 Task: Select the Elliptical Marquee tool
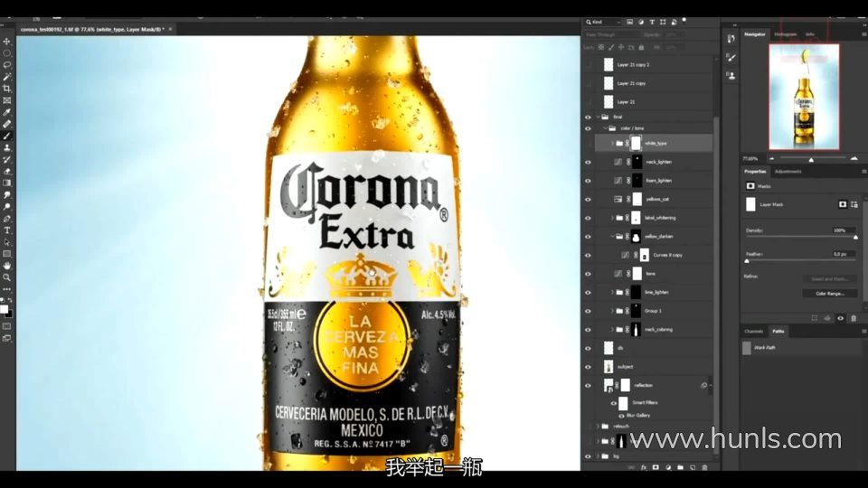(x=6, y=53)
